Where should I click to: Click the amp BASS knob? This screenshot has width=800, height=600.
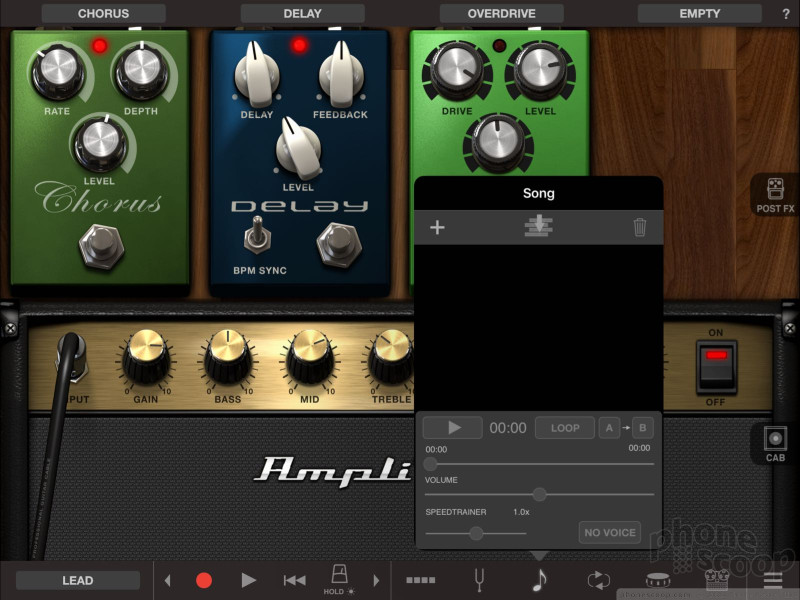228,357
